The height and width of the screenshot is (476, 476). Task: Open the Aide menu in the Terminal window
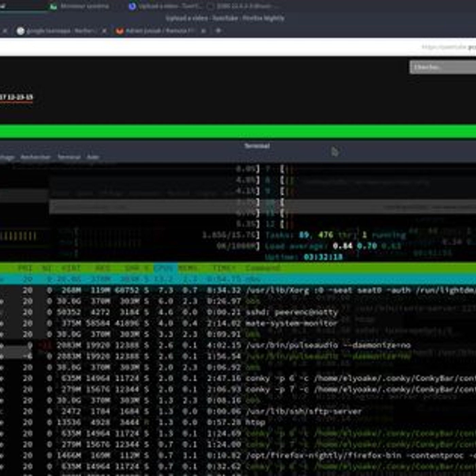[x=93, y=157]
